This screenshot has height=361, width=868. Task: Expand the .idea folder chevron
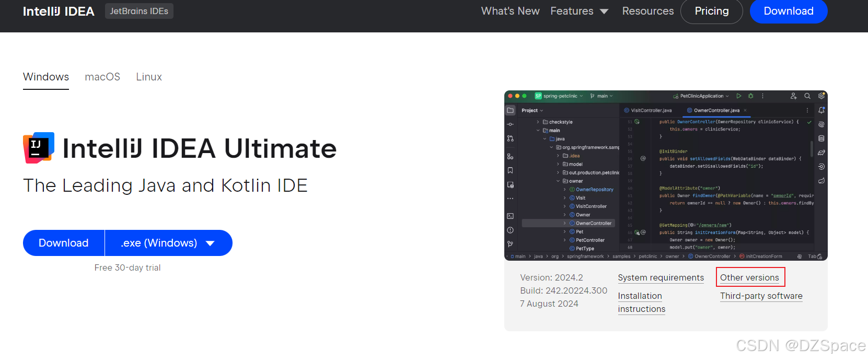[558, 156]
